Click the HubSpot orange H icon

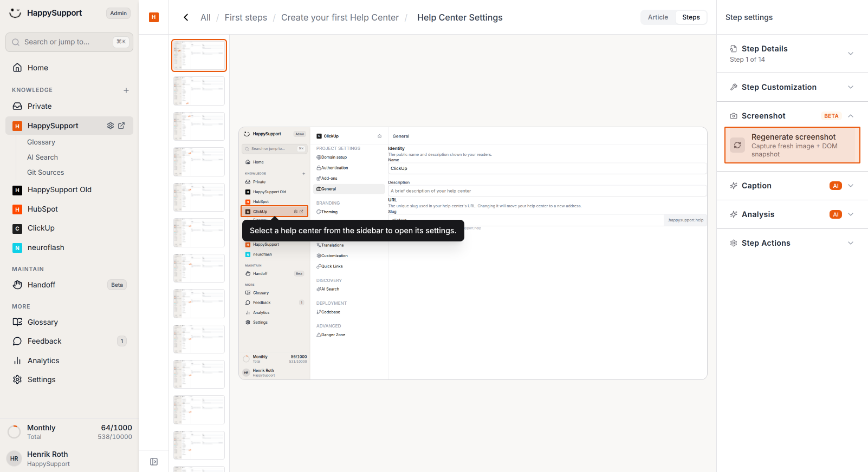click(17, 209)
